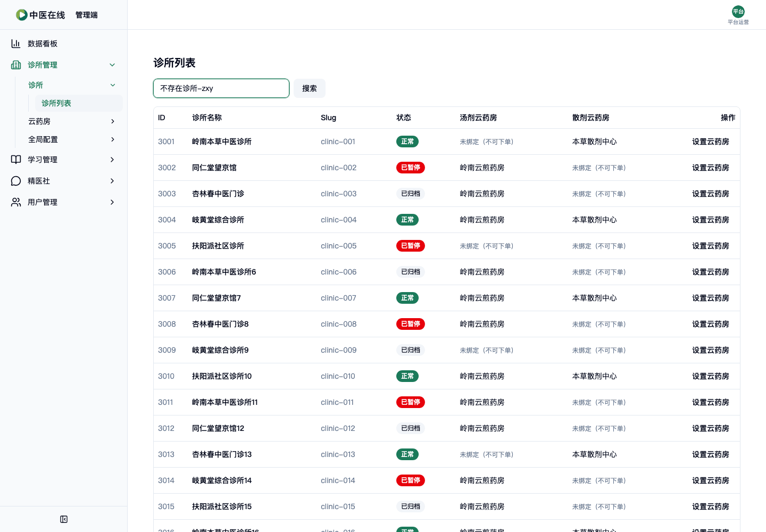Click 设置云药房 for 同仁堂望京馆7
Viewport: 766px width, 532px height.
(711, 298)
